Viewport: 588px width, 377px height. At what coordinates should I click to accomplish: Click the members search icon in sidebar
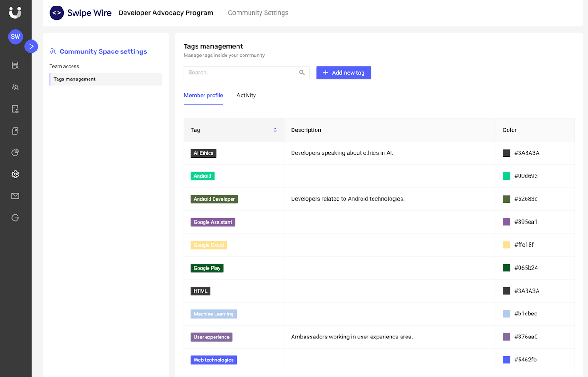15,65
